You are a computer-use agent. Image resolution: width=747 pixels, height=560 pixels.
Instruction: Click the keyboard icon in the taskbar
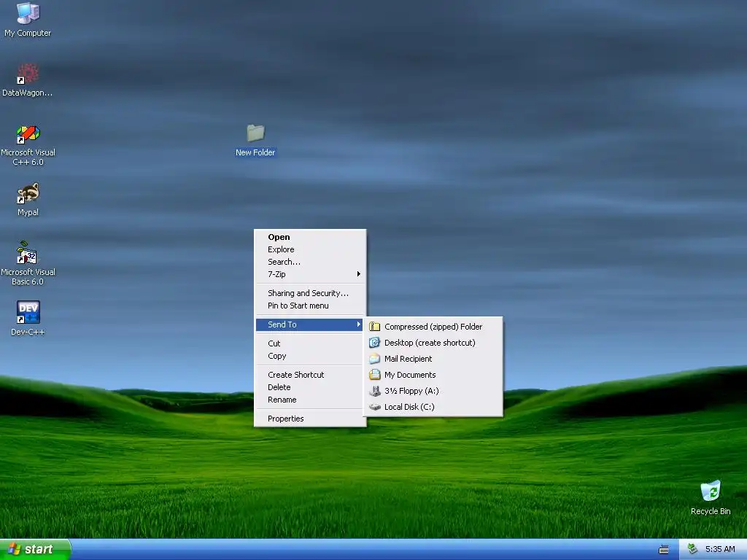click(664, 550)
